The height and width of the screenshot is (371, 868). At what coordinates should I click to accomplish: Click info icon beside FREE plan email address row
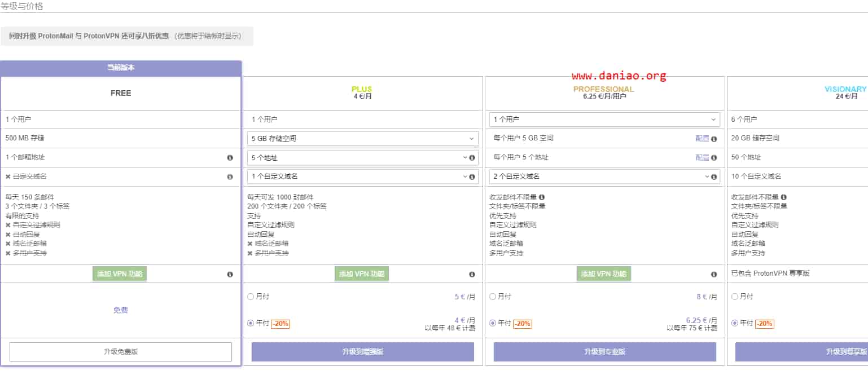[x=230, y=158]
